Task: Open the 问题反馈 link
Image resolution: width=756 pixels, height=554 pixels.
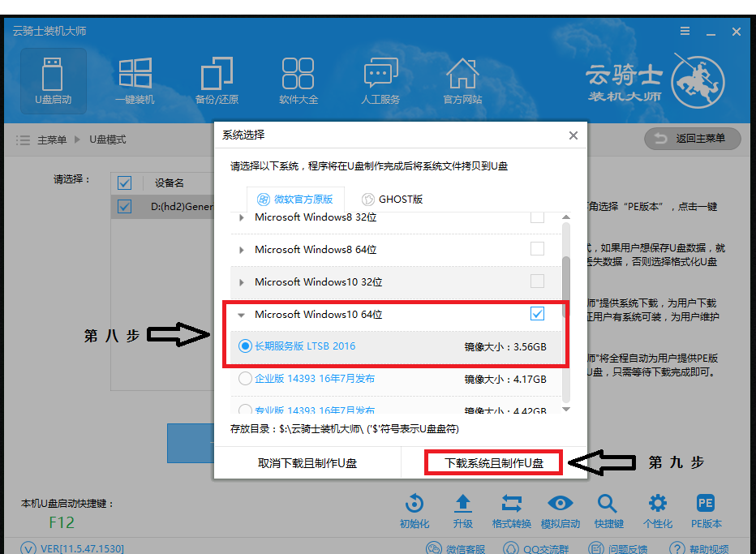Action: [617, 548]
